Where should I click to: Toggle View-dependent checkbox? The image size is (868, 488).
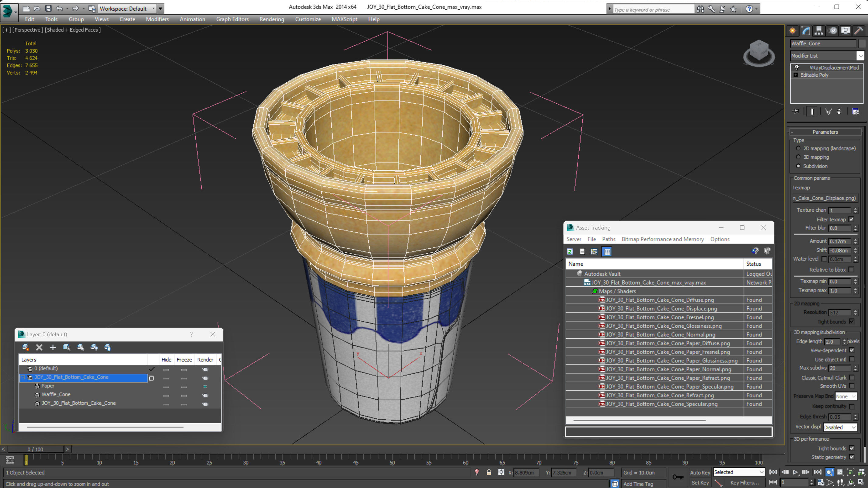coord(852,350)
